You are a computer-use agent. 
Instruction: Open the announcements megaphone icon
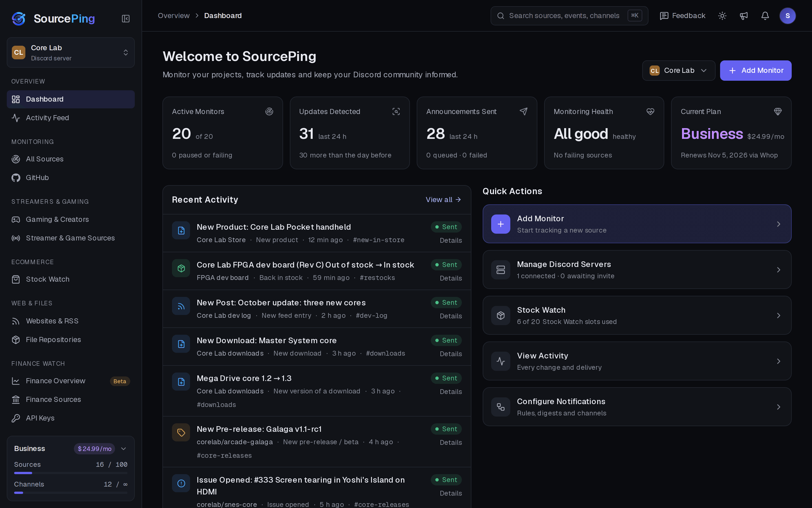tap(743, 16)
